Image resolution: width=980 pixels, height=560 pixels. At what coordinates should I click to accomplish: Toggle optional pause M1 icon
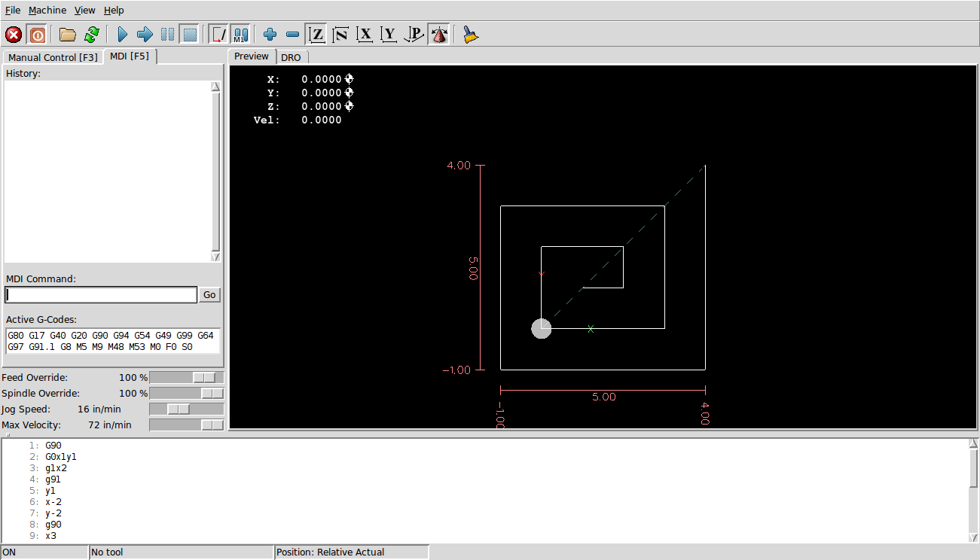point(241,35)
